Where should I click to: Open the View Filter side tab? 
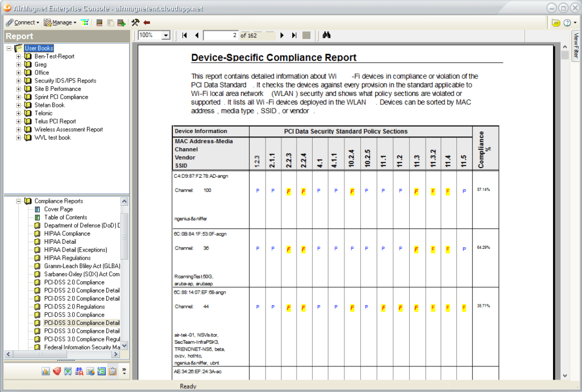576,45
